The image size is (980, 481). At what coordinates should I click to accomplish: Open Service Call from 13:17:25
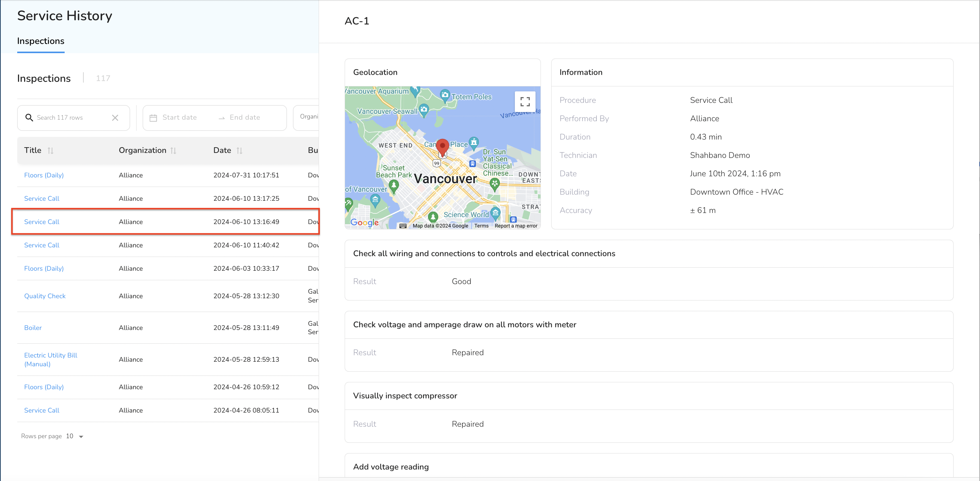click(x=42, y=198)
